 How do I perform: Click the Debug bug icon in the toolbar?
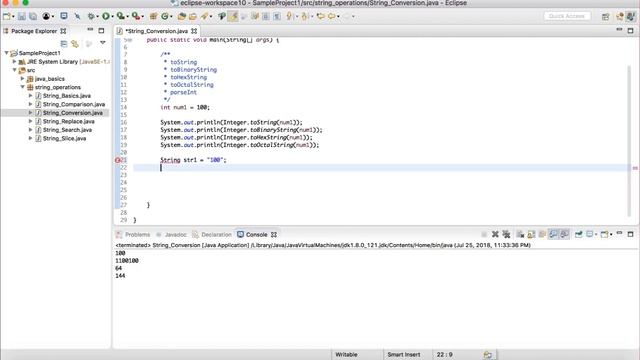91,16
